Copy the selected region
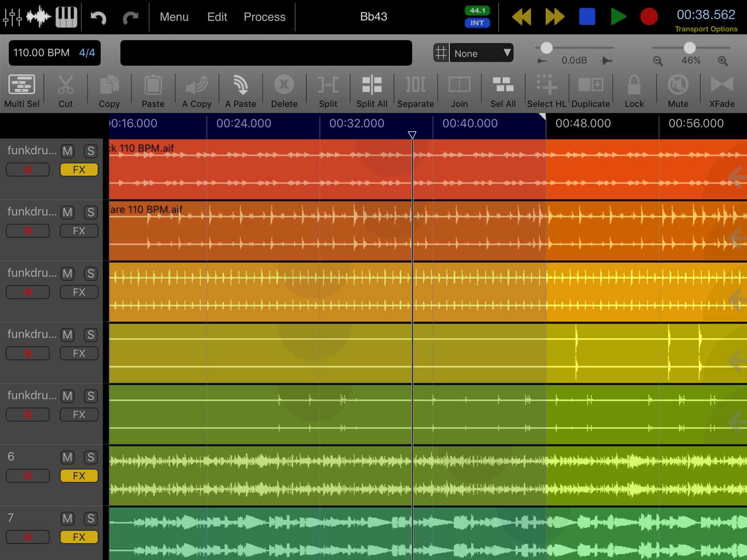 tap(109, 91)
